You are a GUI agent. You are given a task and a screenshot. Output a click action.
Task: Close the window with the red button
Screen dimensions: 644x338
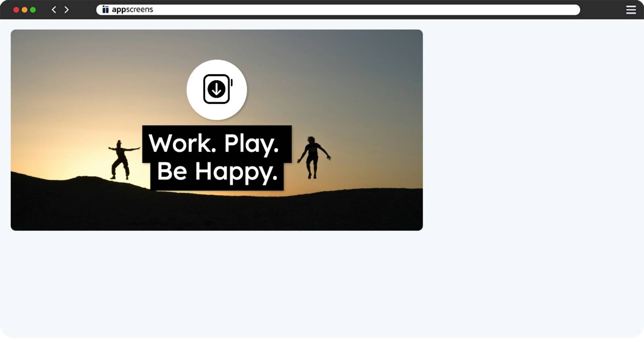click(x=16, y=10)
